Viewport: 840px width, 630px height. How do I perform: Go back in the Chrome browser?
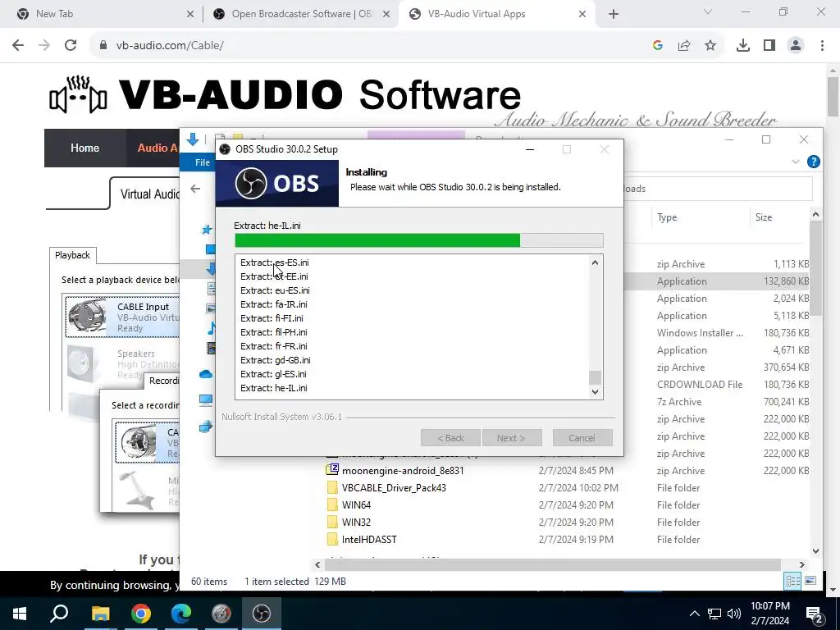click(x=18, y=46)
